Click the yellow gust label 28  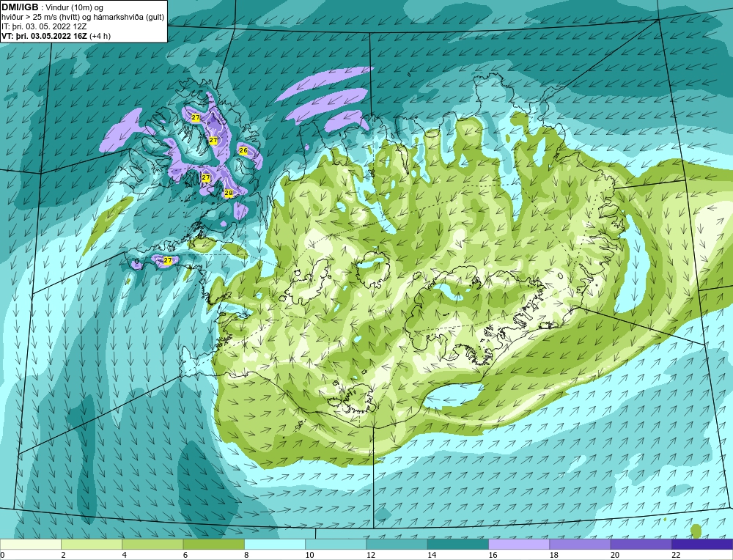coord(229,193)
